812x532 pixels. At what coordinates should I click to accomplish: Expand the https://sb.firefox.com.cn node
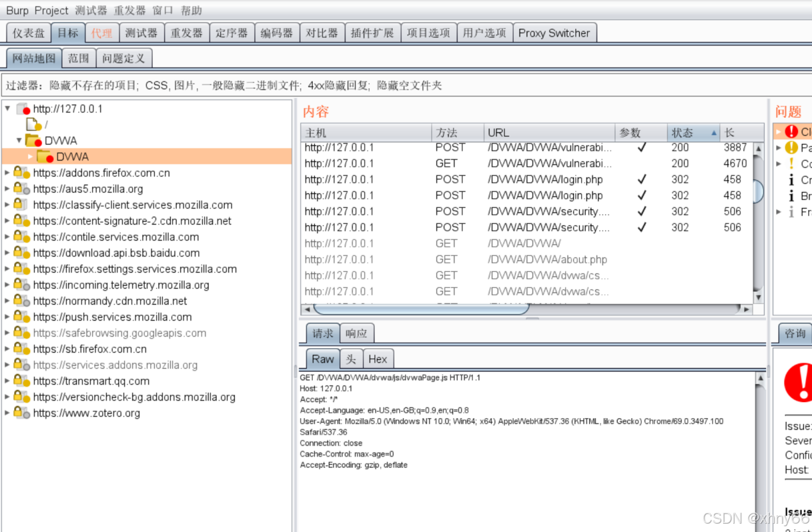tap(8, 348)
